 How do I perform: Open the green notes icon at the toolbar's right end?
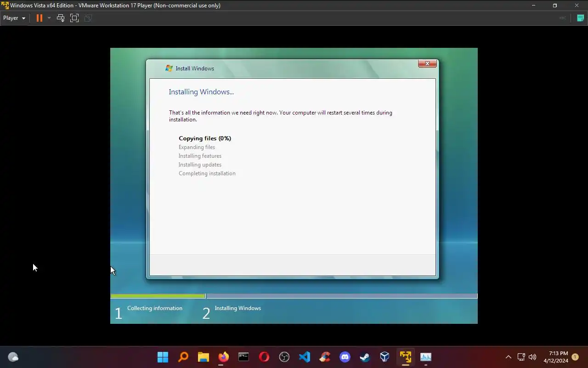[580, 18]
